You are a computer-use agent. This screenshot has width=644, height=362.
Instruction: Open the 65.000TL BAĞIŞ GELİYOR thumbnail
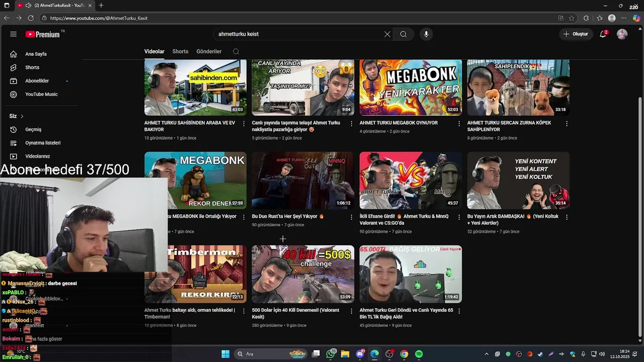coord(411,274)
